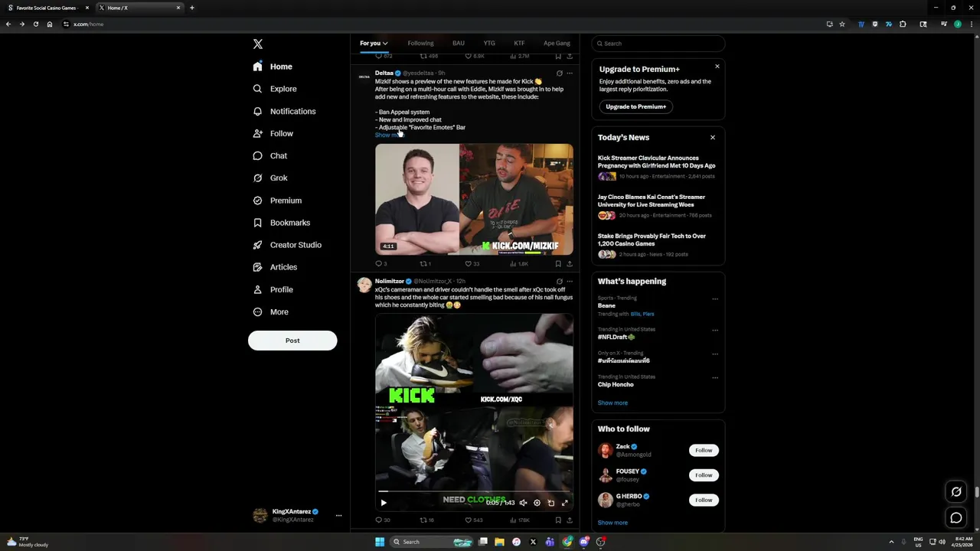Viewport: 980px width, 551px height.
Task: Open the Stake Provably Fair Tech story
Action: [652, 240]
